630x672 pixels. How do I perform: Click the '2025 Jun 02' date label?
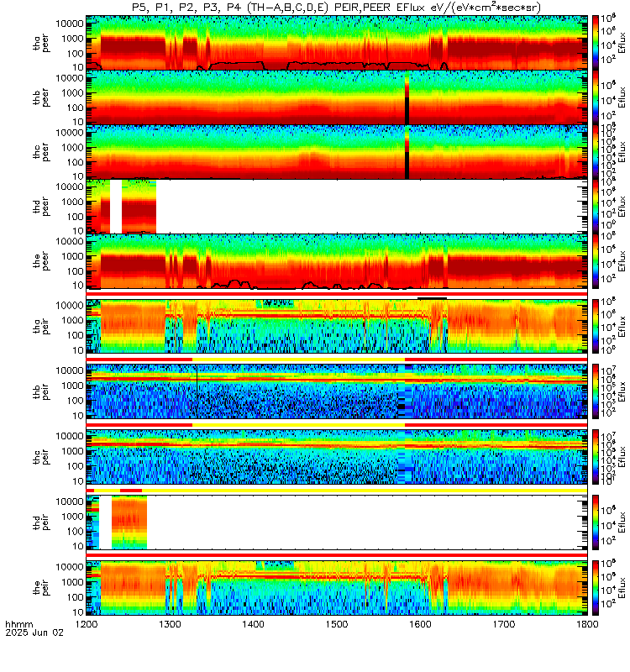34,633
